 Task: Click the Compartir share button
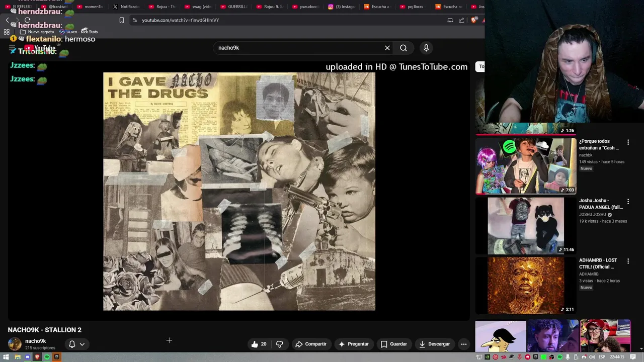(x=311, y=344)
